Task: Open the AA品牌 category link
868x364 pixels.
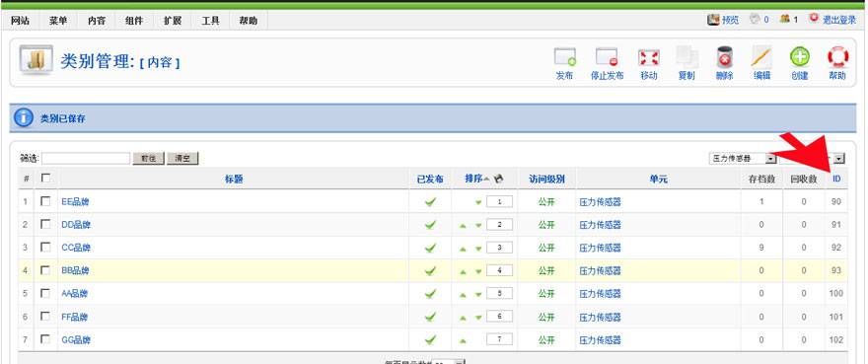Action: coord(75,294)
